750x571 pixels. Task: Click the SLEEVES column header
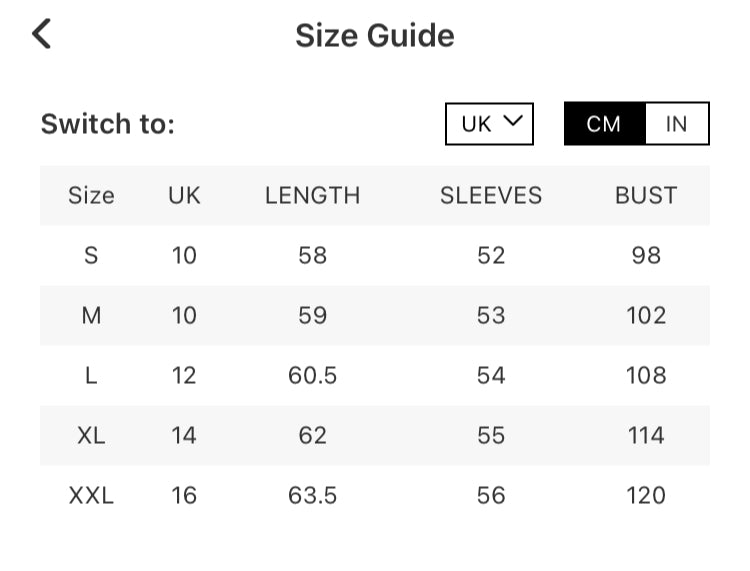pyautogui.click(x=491, y=195)
